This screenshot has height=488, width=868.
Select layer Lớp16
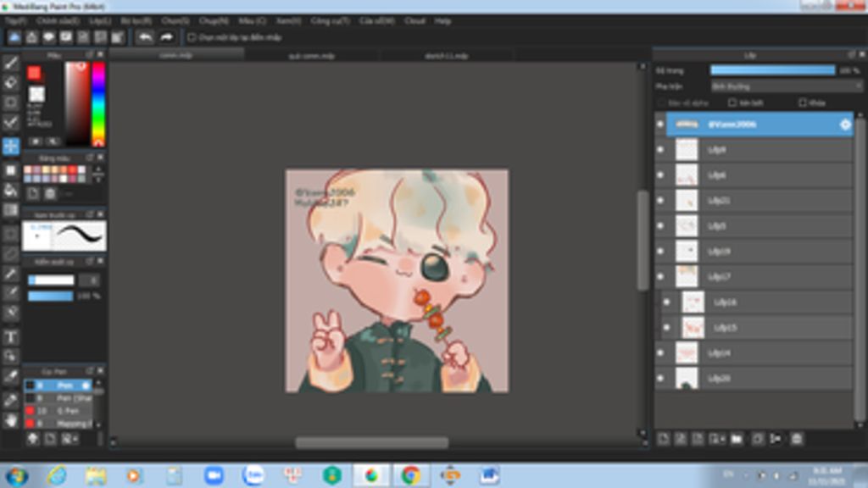[759, 302]
